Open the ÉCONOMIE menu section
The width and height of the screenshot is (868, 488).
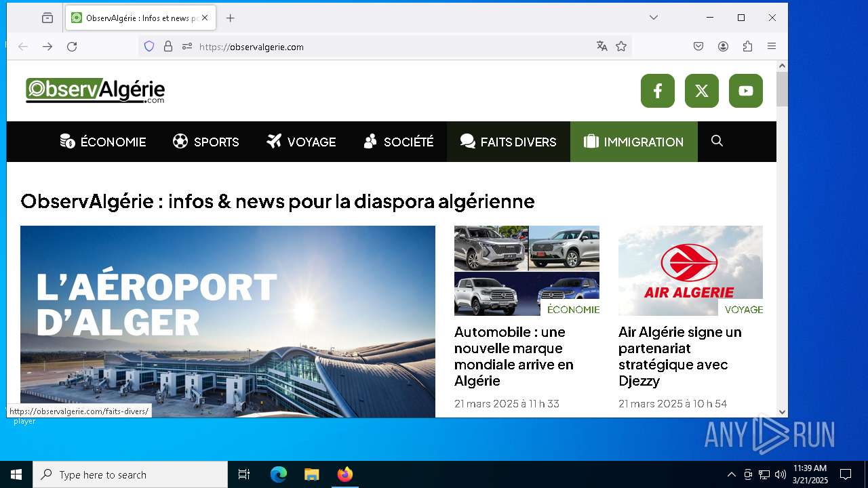[x=103, y=142]
